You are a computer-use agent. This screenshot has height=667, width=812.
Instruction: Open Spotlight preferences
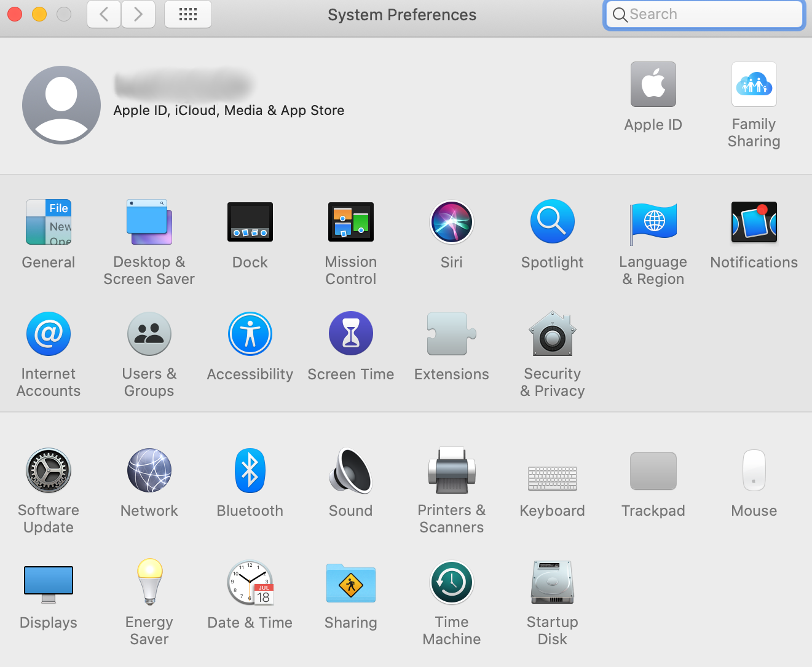(552, 223)
